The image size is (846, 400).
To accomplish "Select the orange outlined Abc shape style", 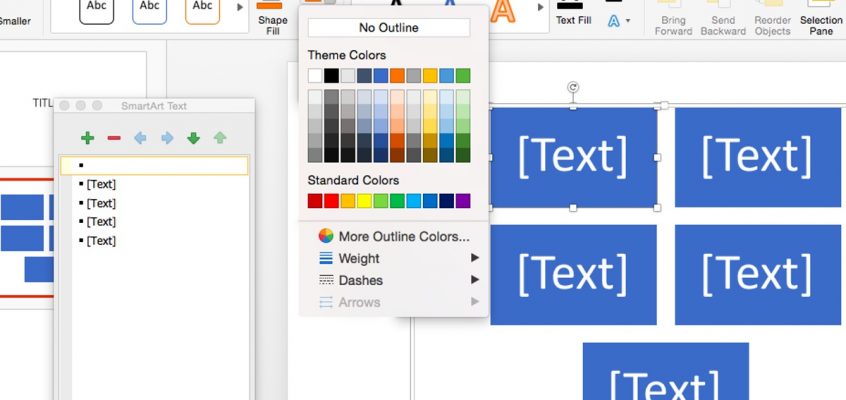I will pyautogui.click(x=202, y=11).
